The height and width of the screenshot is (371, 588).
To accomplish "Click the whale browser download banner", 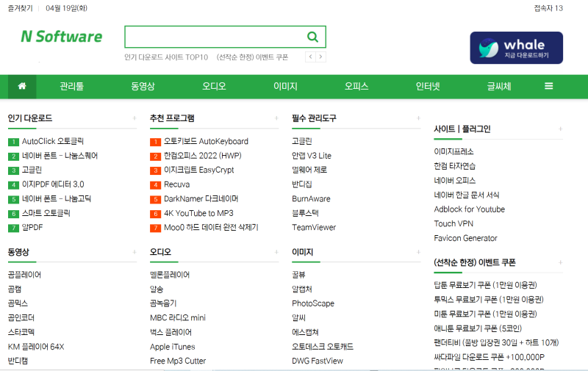I will [x=516, y=48].
